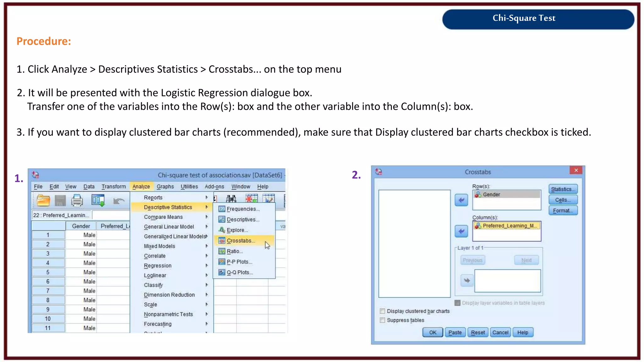This screenshot has height=362, width=644.
Task: Choose Crosstabs... from submenu
Action: point(244,241)
